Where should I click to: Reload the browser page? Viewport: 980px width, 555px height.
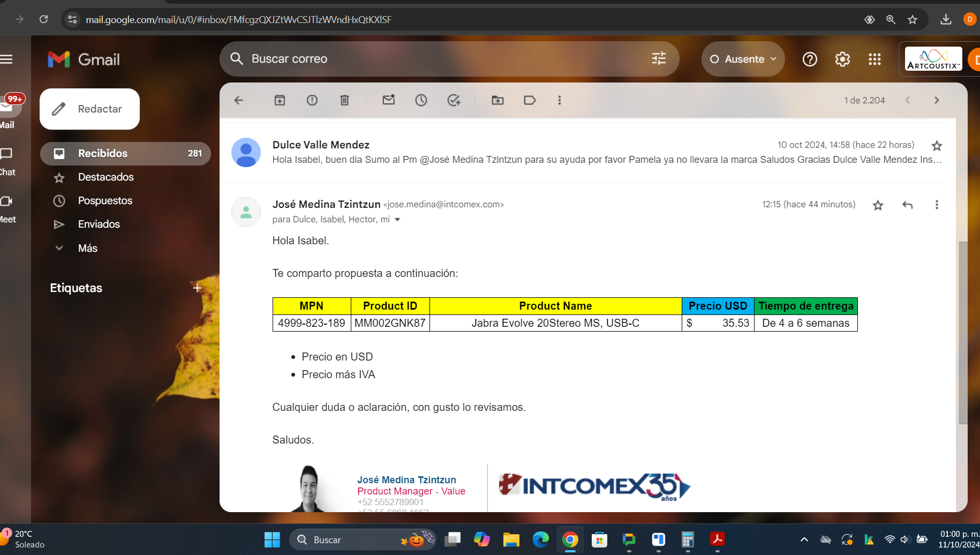click(x=44, y=19)
